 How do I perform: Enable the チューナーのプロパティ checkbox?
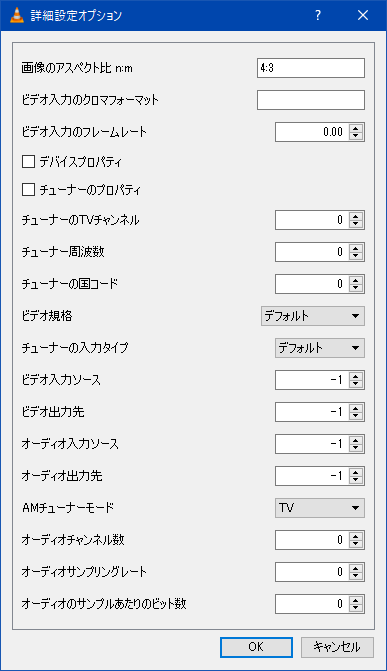pos(28,190)
